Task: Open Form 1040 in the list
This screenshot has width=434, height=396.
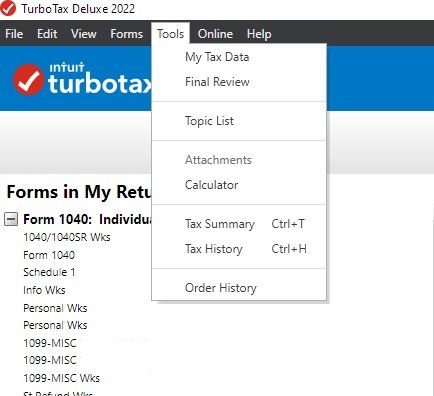Action: click(x=49, y=255)
